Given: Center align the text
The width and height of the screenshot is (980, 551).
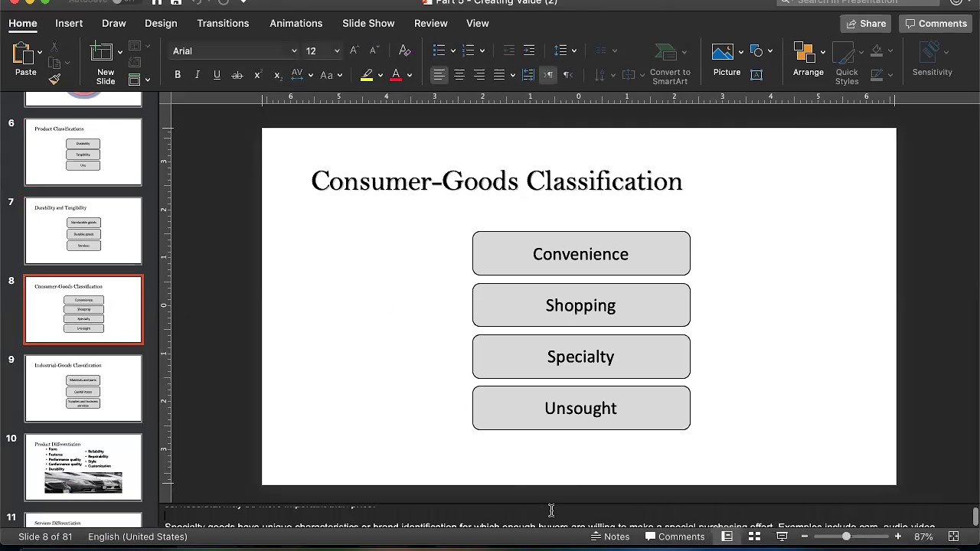Looking at the screenshot, I should 459,75.
